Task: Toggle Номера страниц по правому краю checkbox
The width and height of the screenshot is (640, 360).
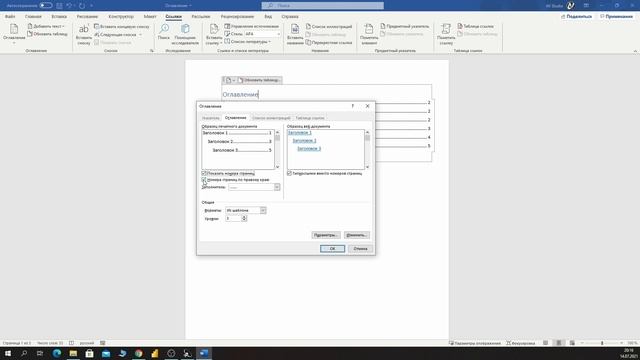Action: (x=204, y=180)
